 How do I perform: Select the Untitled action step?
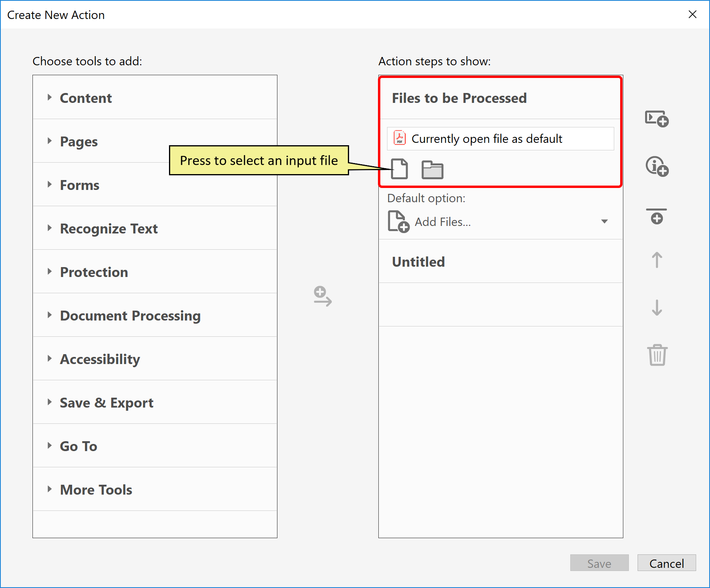[418, 261]
